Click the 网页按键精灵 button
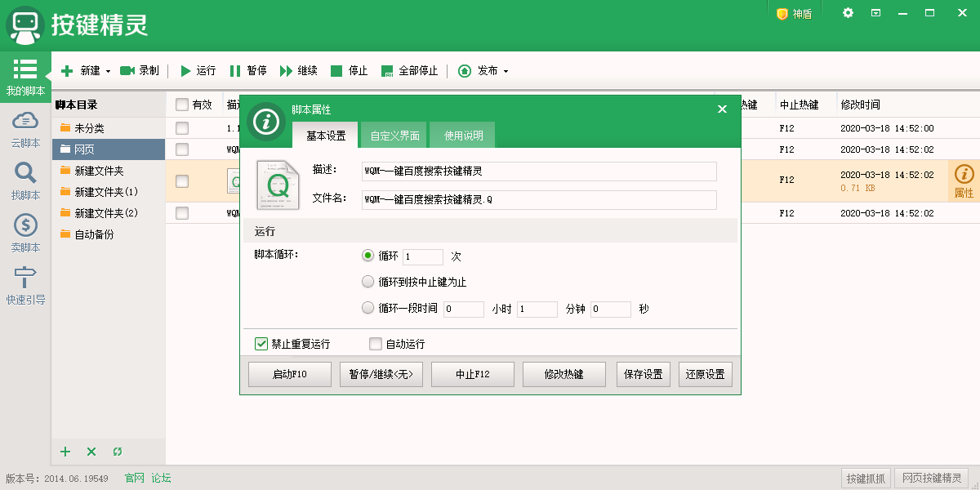Screen dimensions: 980x490 tap(932, 479)
